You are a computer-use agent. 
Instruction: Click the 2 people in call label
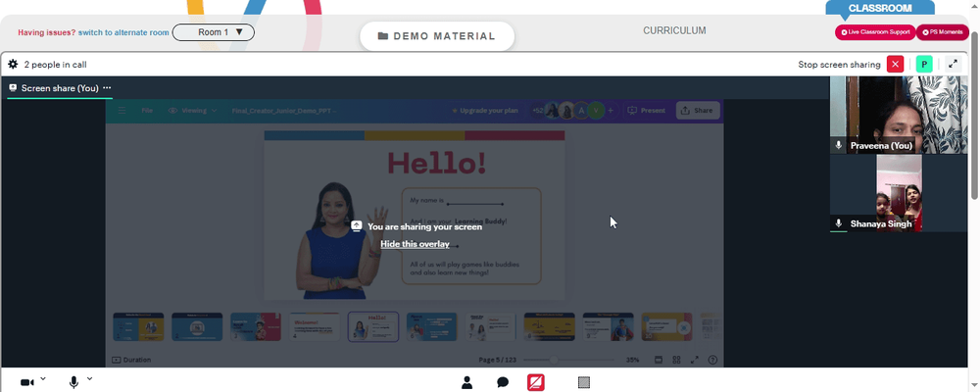point(55,65)
